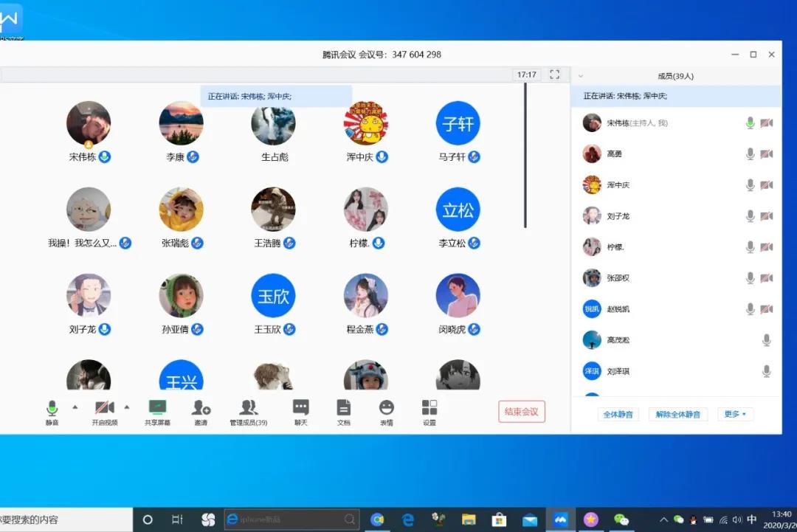Toggle microphone for 高勇 in member list
Image resolution: width=797 pixels, height=532 pixels.
[750, 154]
